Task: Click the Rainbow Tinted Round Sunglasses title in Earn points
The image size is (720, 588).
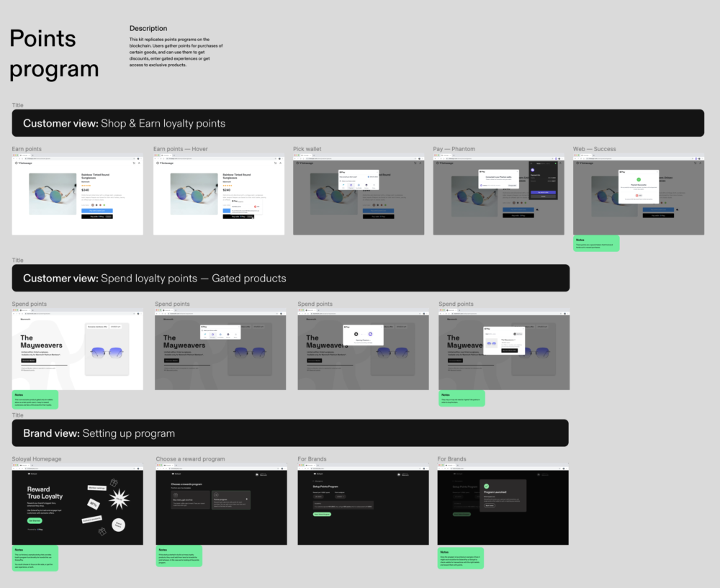Action: pyautogui.click(x=96, y=176)
